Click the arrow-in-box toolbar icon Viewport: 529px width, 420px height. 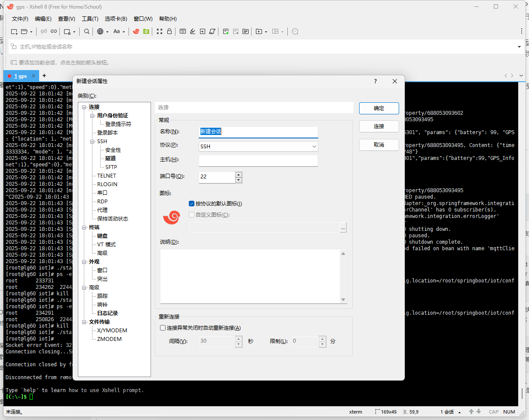point(203,31)
